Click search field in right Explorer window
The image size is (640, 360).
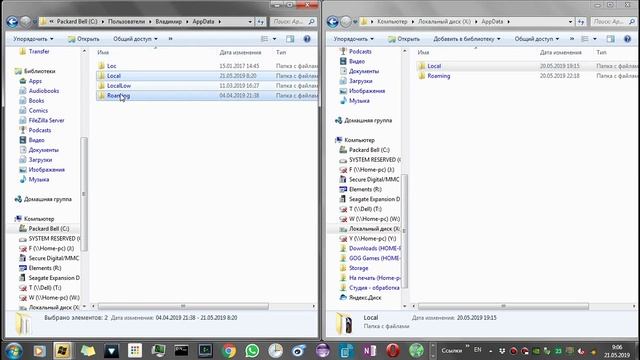pos(613,22)
